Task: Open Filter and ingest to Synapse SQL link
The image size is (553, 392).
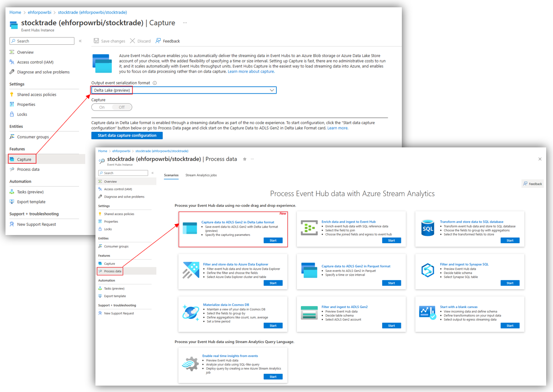Action: coord(464,264)
